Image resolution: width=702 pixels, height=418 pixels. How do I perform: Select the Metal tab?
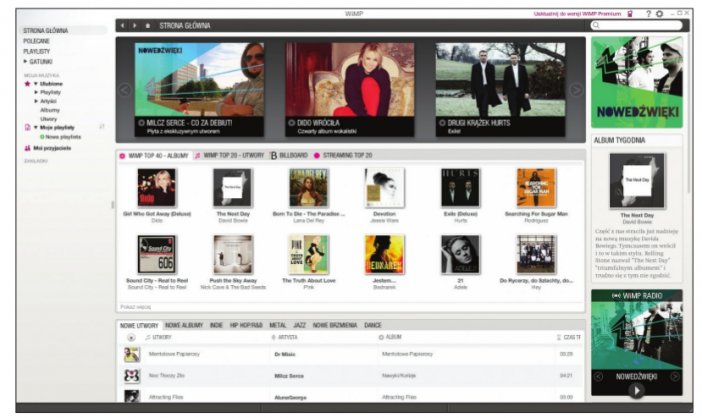point(278,325)
